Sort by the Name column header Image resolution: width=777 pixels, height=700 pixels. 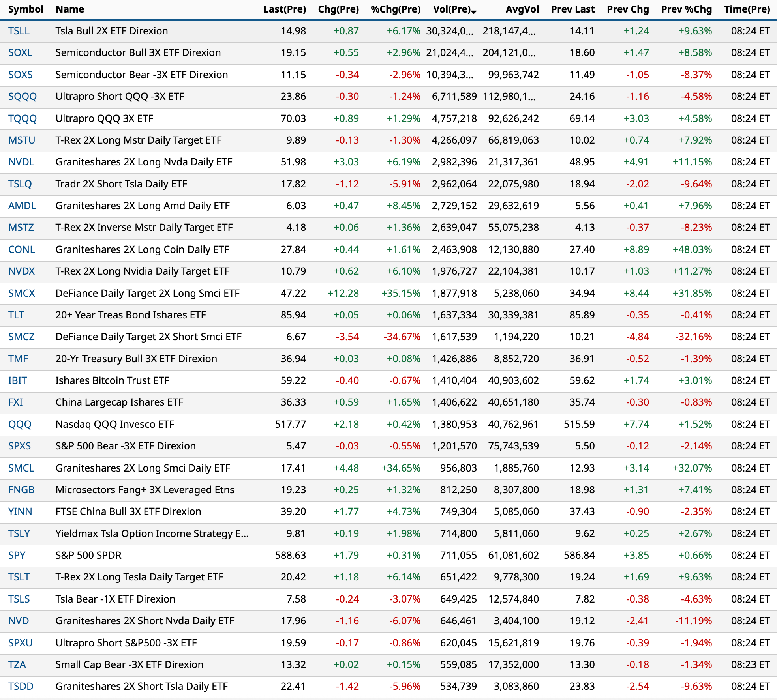pyautogui.click(x=69, y=9)
